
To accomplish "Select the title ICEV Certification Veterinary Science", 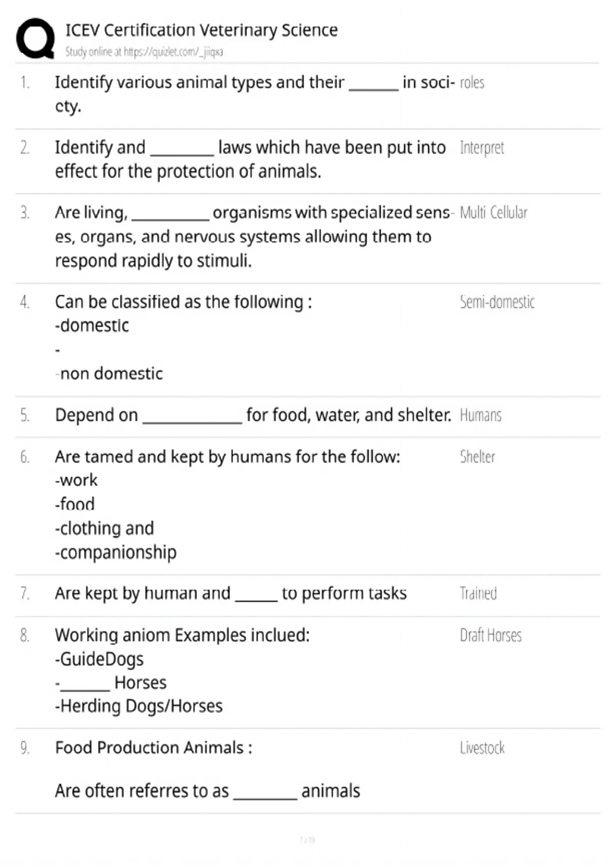I will [x=201, y=30].
